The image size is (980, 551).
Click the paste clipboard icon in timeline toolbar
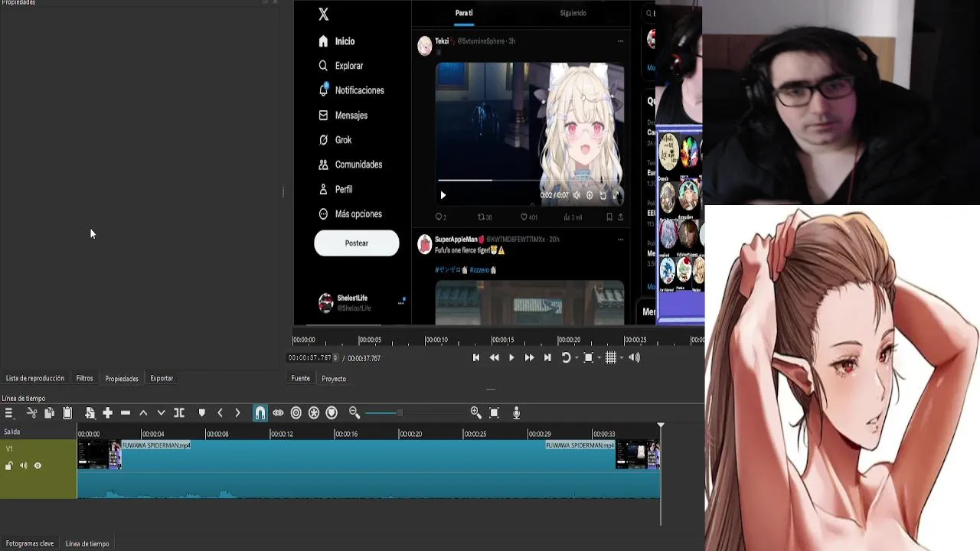pyautogui.click(x=67, y=413)
